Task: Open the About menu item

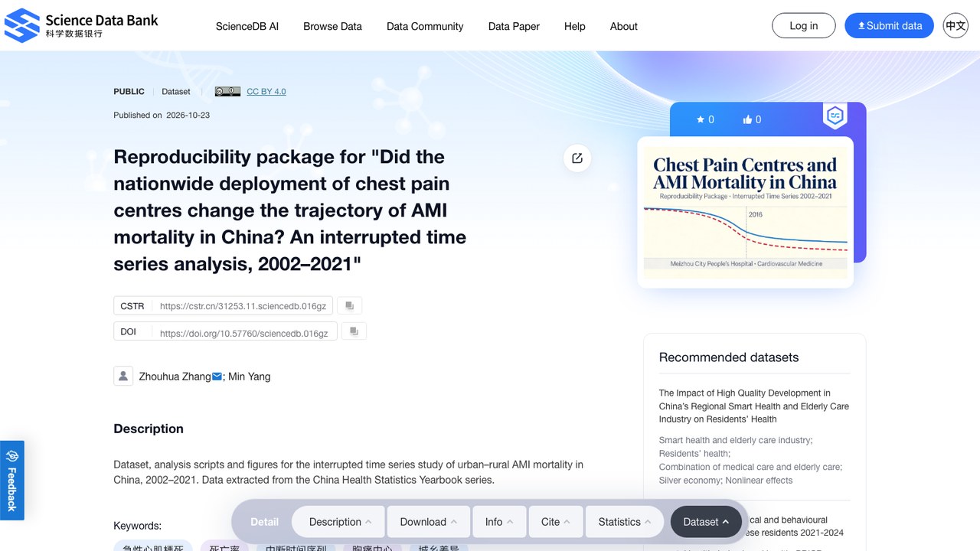Action: coord(624,26)
